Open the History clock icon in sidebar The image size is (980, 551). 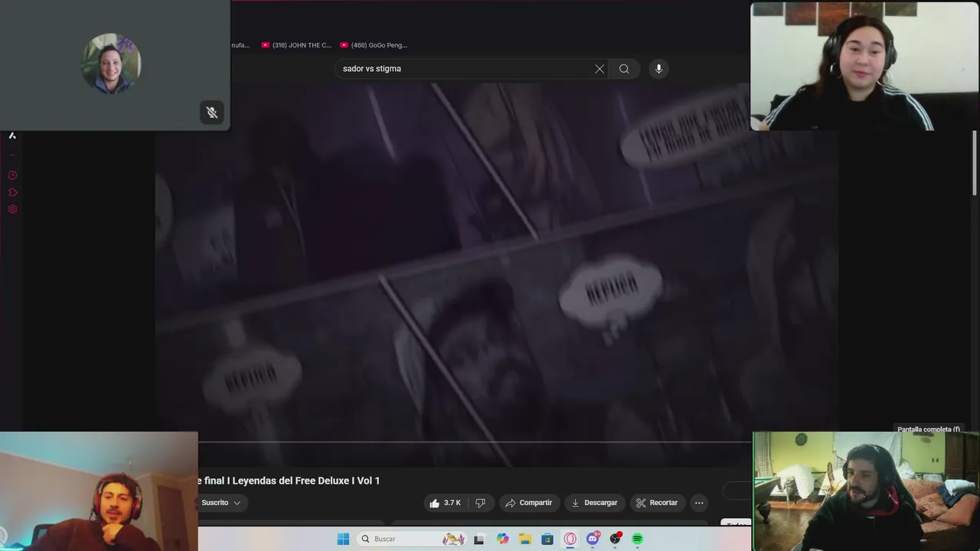point(12,175)
